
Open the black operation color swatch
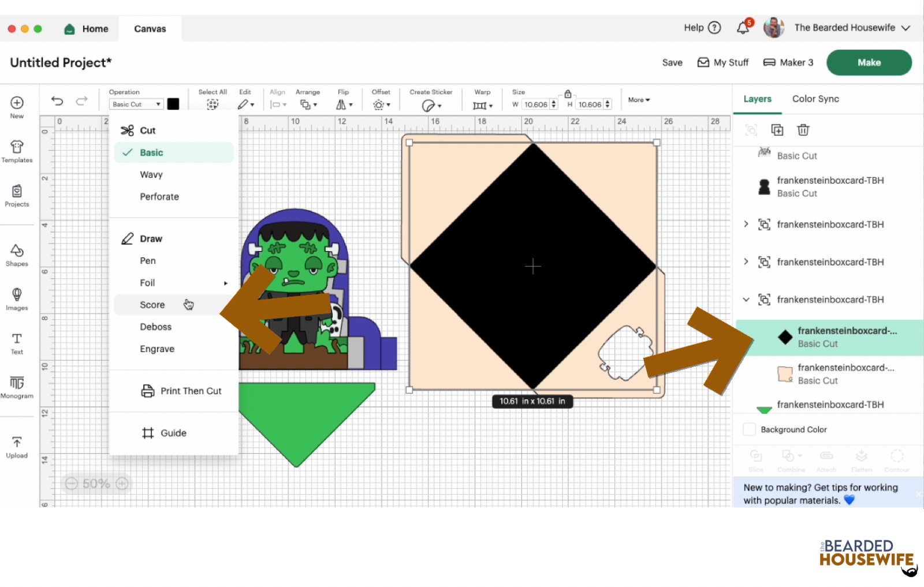pos(173,104)
